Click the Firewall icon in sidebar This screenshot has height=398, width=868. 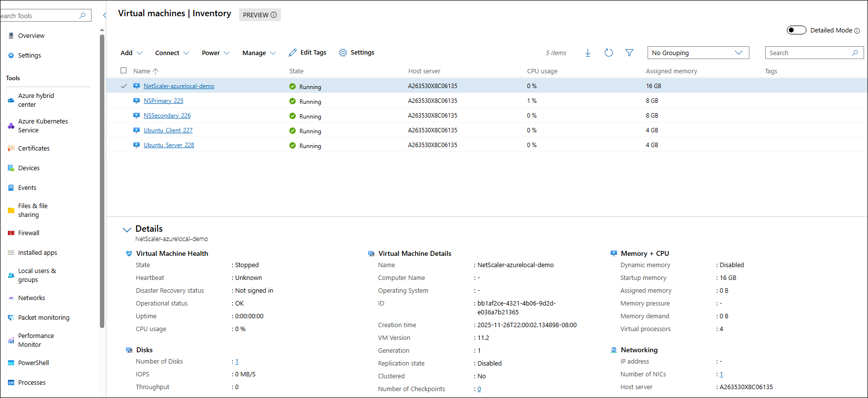coord(11,233)
